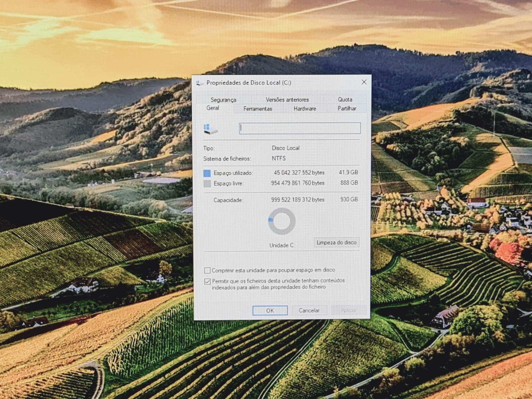Go to the Partilhar tab
The height and width of the screenshot is (399, 532).
pyautogui.click(x=347, y=108)
